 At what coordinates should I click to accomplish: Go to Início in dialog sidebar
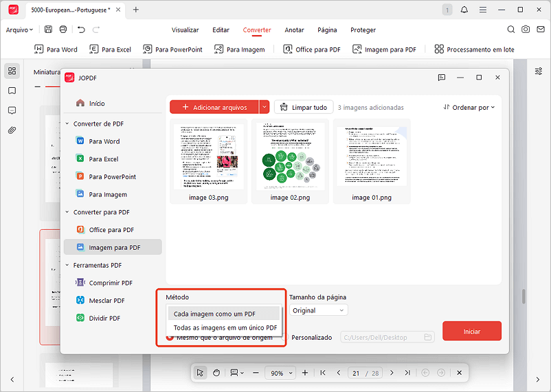(91, 103)
